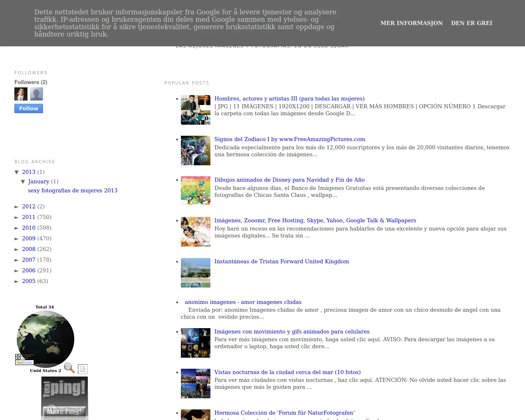Expand the 2005 archive arrow

click(17, 281)
